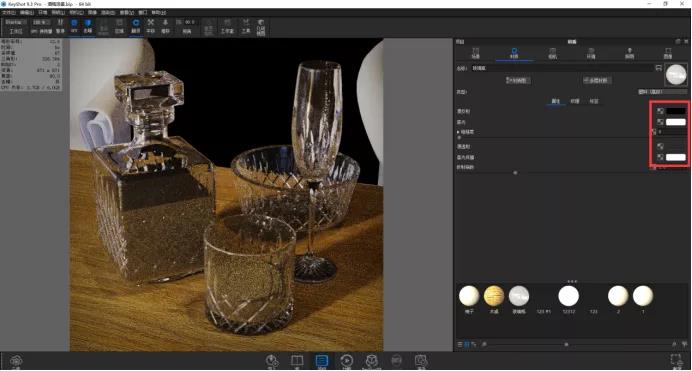Click the save material icon beside the name field
The image size is (692, 371).
tap(658, 68)
